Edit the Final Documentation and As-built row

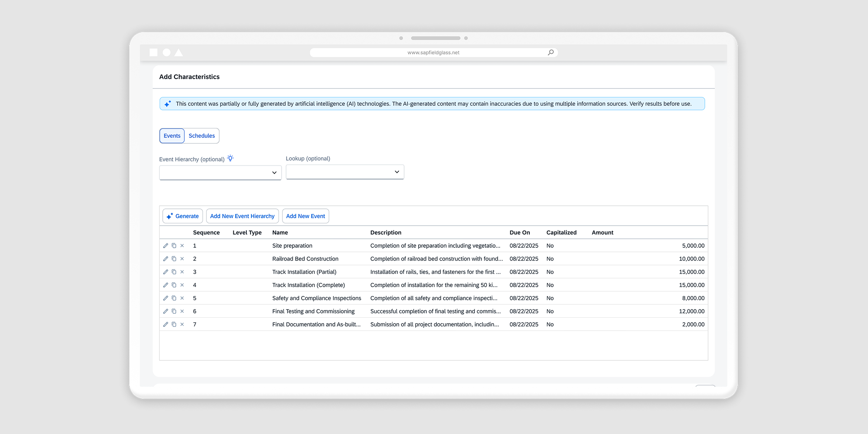pyautogui.click(x=165, y=325)
